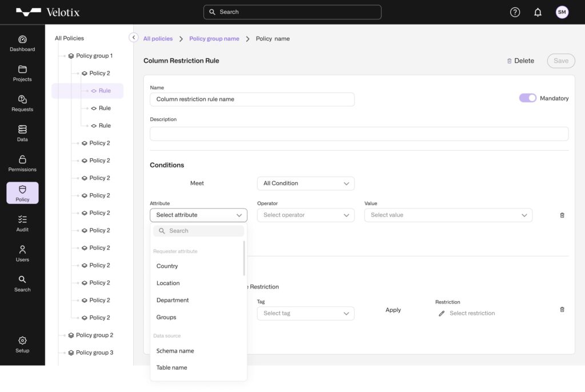
Task: Toggle the Mandatory switch
Action: (x=527, y=98)
